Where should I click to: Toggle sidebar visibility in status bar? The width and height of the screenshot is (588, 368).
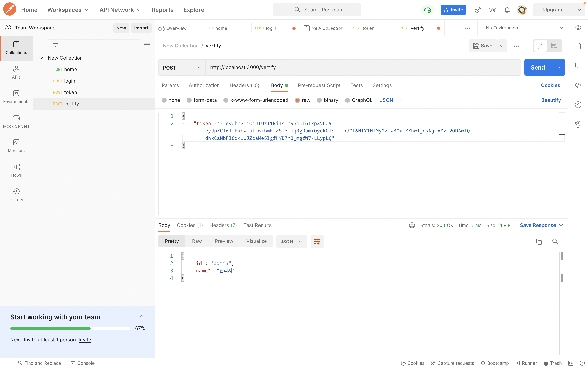tap(7, 363)
